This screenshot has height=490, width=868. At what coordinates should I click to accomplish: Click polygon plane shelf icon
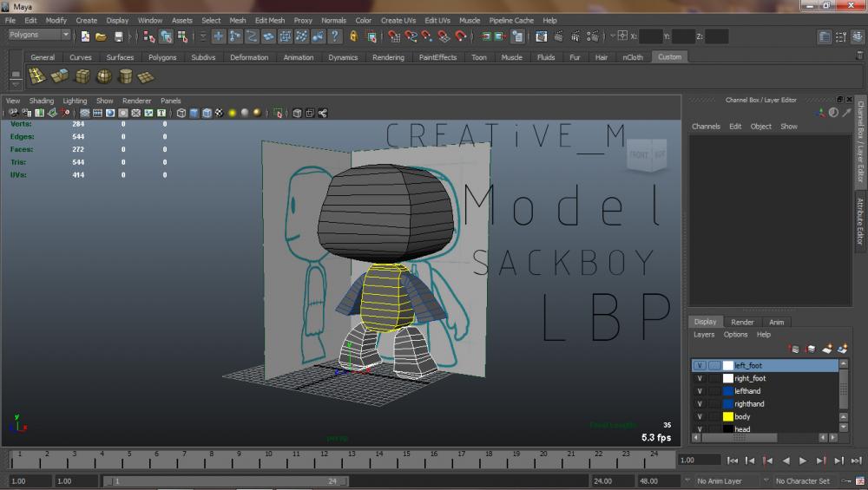[146, 77]
